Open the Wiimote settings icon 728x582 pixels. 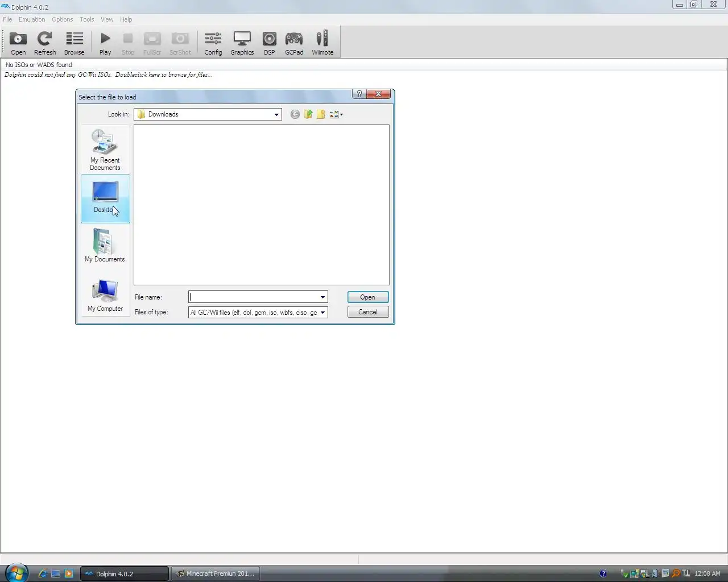(x=322, y=43)
